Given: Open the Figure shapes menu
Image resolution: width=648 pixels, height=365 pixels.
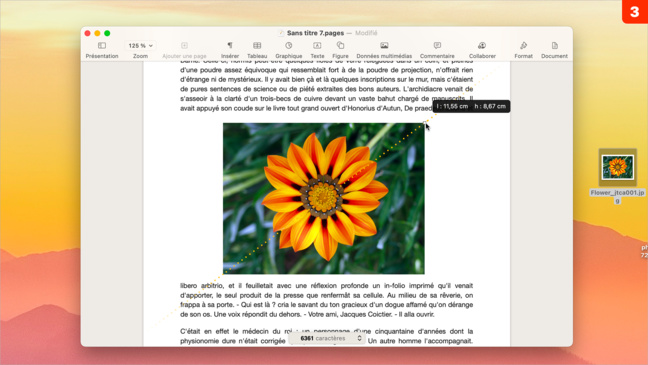Looking at the screenshot, I should [340, 50].
